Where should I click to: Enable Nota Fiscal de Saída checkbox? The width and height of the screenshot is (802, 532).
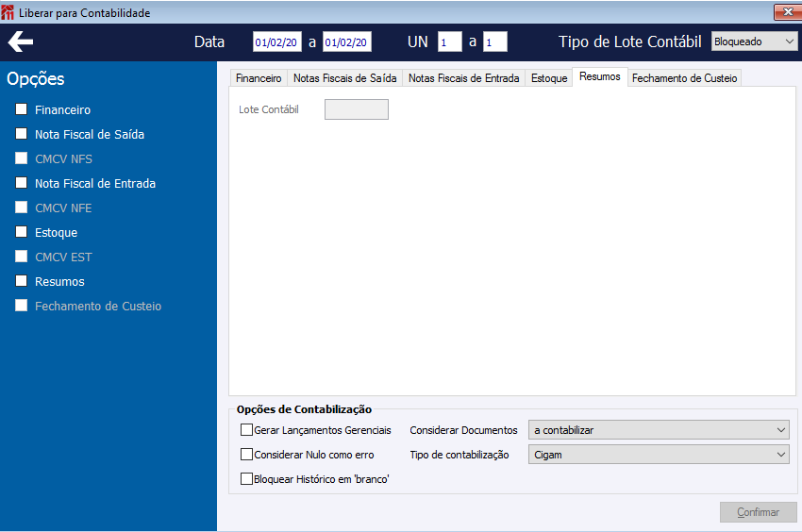pos(21,134)
